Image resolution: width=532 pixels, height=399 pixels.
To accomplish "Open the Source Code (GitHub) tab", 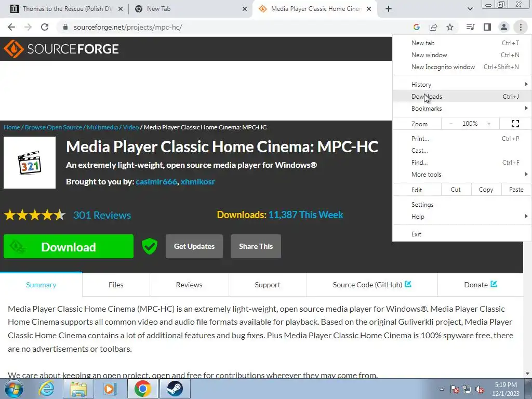I will pos(372,285).
